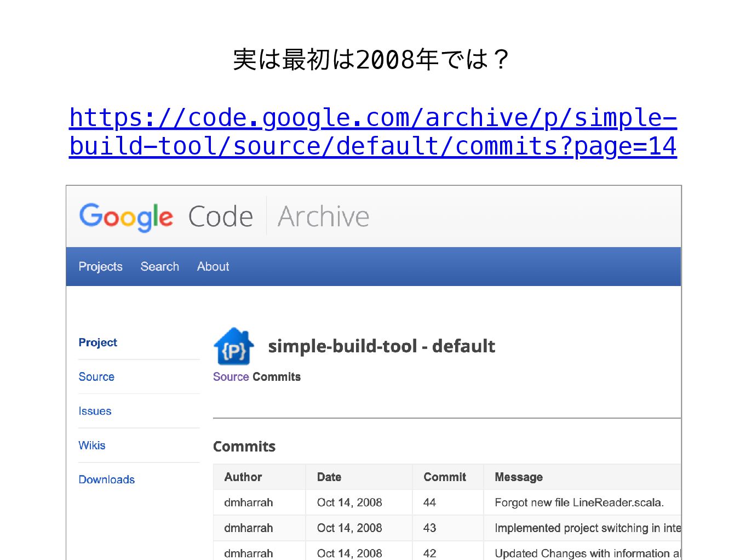Open commit number 42

click(430, 553)
